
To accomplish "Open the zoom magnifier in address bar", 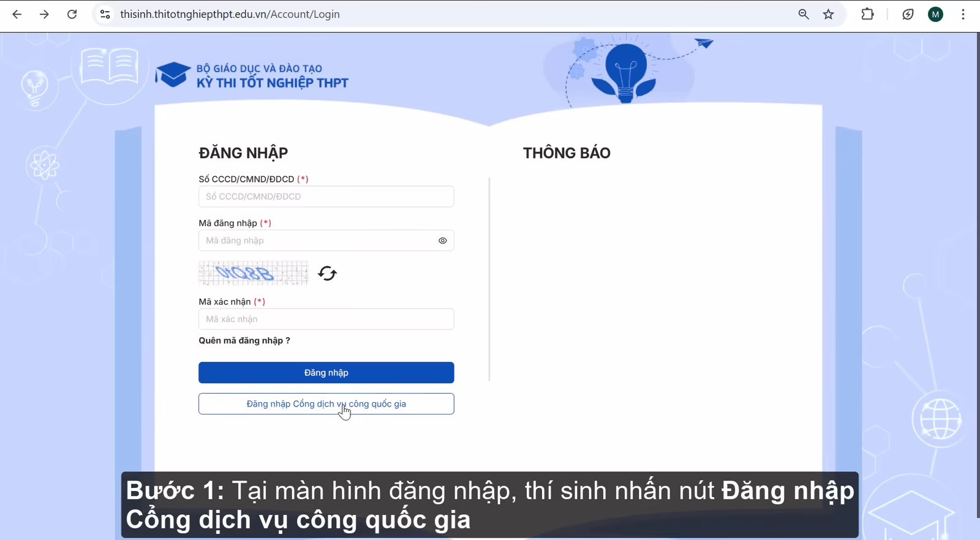I will pyautogui.click(x=804, y=14).
